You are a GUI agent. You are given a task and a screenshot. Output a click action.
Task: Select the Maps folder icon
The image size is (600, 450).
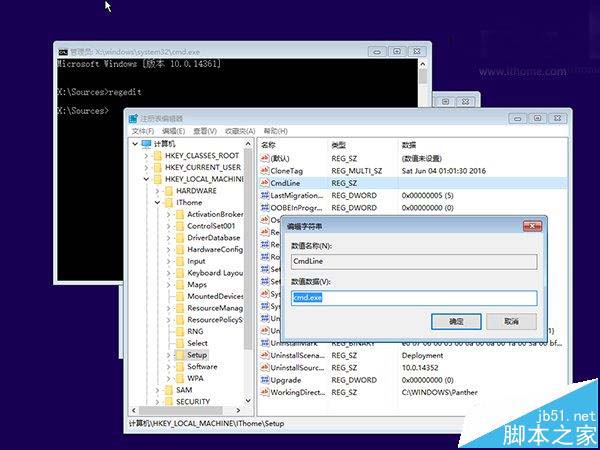[x=179, y=285]
